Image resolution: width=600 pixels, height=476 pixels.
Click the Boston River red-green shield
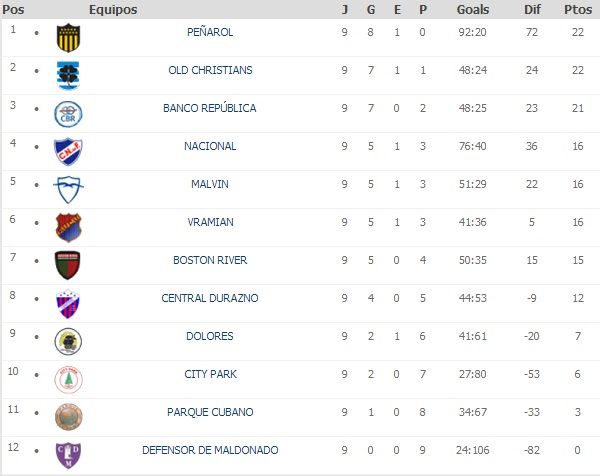coord(67,265)
